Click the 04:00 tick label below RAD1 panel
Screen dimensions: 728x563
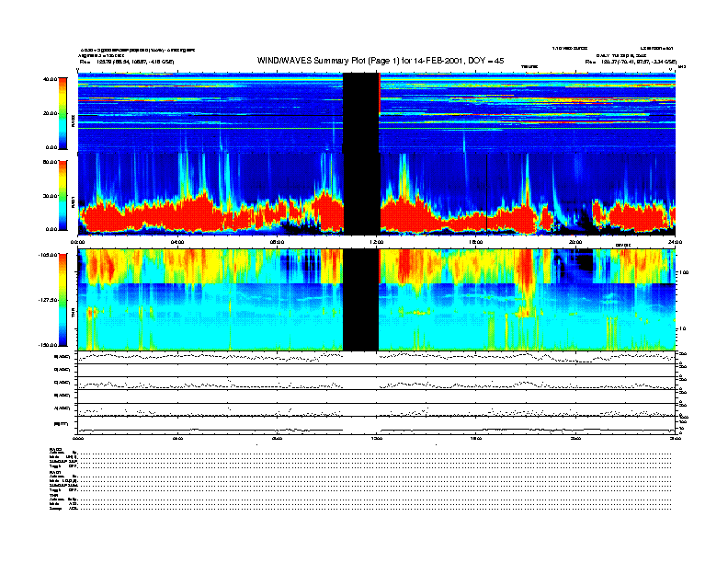(177, 242)
